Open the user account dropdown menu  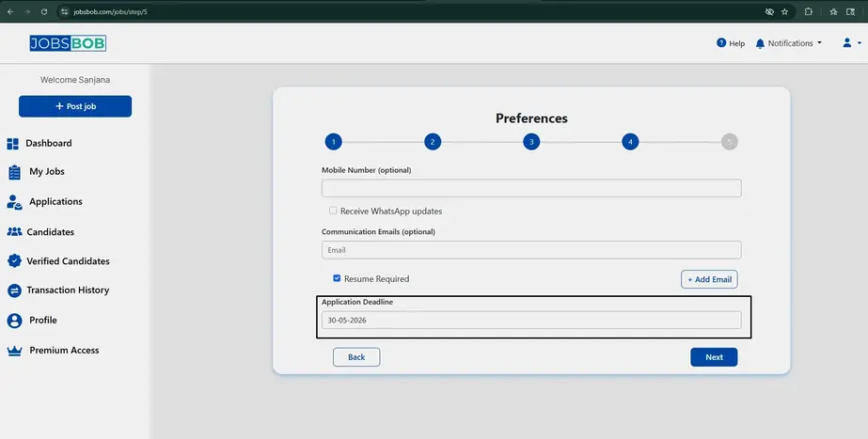852,43
